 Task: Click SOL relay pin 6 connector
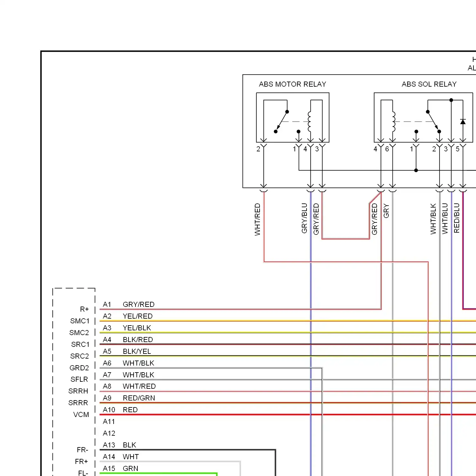click(393, 146)
